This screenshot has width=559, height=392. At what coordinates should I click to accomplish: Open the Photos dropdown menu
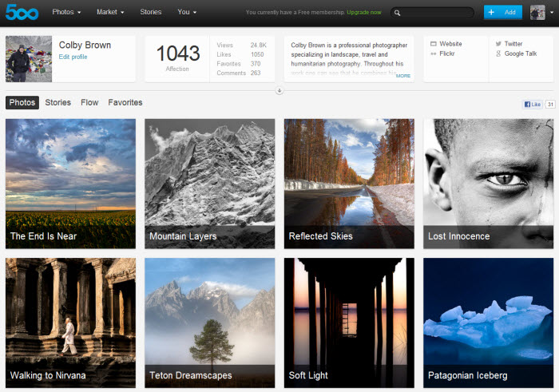(66, 12)
